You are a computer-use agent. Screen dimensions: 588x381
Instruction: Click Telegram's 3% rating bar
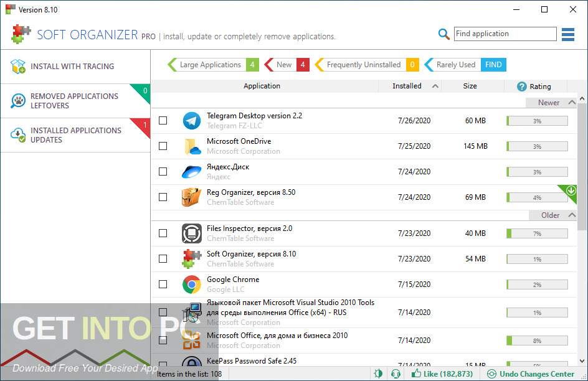(537, 121)
